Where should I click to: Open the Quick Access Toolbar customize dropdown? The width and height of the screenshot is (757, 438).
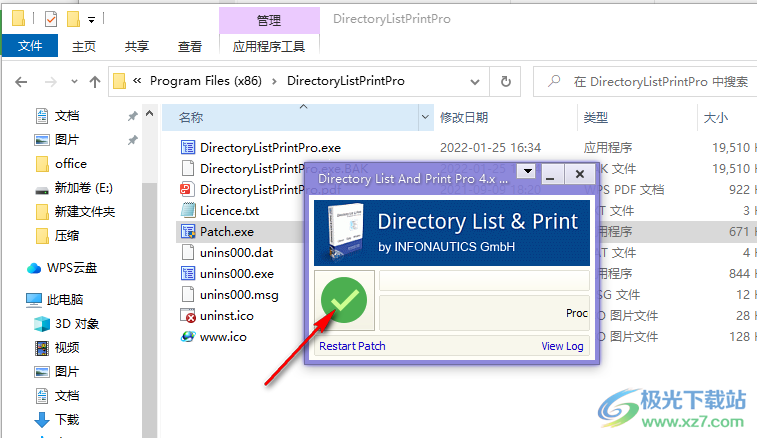[91, 20]
